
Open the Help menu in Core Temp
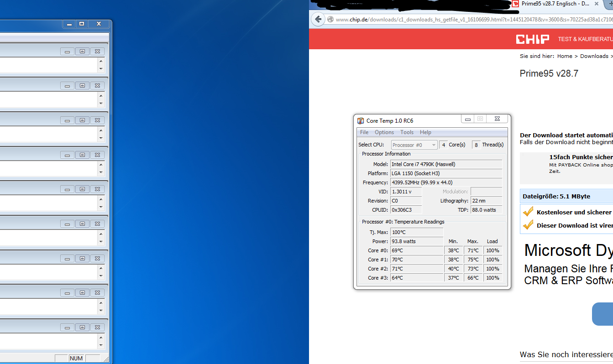point(425,132)
